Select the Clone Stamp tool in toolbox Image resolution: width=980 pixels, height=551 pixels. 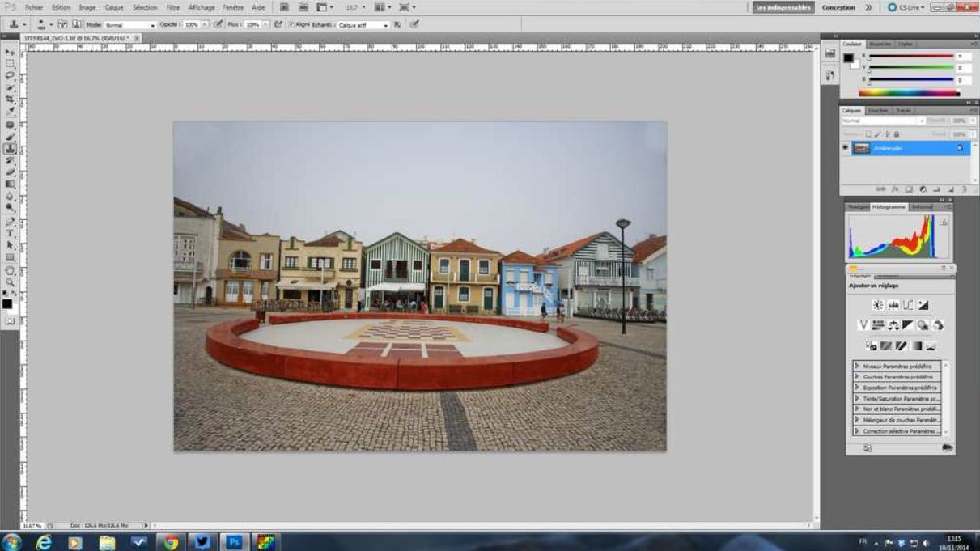point(10,149)
